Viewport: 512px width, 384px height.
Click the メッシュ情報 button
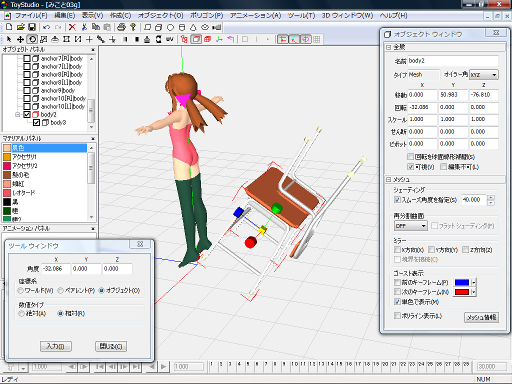(x=481, y=317)
